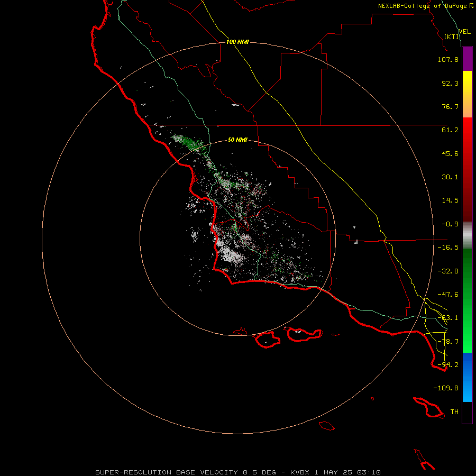Click the 100 NMI range ring label
The height and width of the screenshot is (476, 476).
pyautogui.click(x=237, y=42)
